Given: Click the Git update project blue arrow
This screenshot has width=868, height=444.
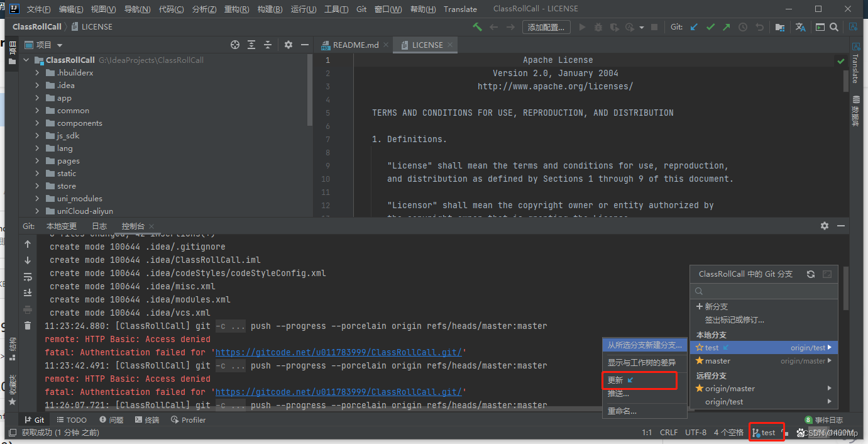Looking at the screenshot, I should point(694,27).
